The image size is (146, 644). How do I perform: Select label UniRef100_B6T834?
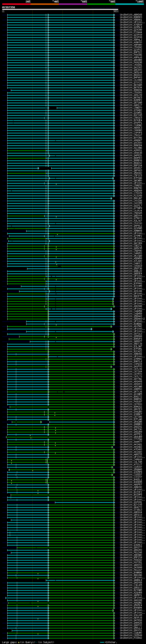tap(131, 87)
